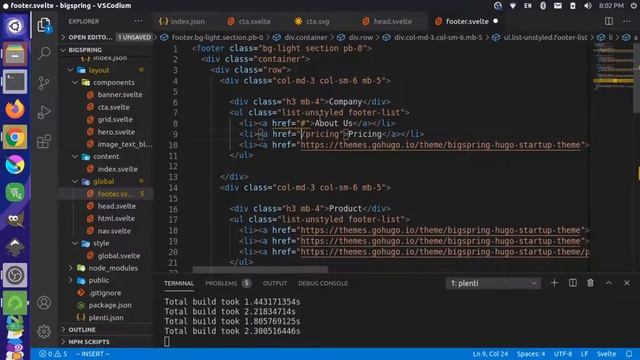Open grid.svelte in the explorer

(106, 120)
